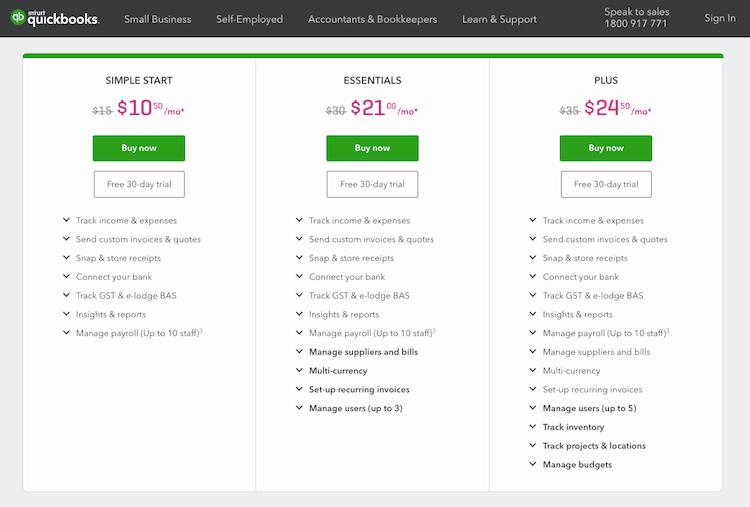The height and width of the screenshot is (507, 750).
Task: Open the Self-Employed menu
Action: [249, 19]
